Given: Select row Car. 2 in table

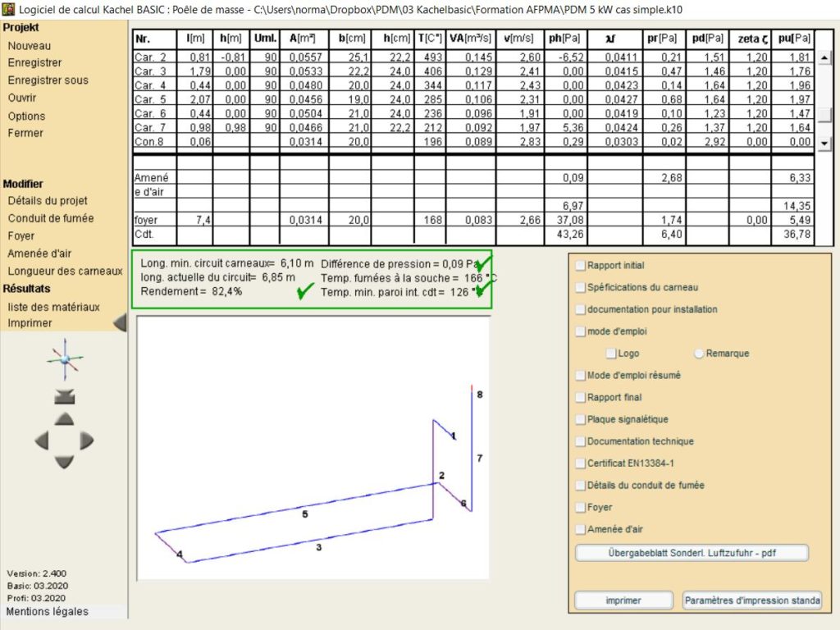Looking at the screenshot, I should (x=473, y=57).
